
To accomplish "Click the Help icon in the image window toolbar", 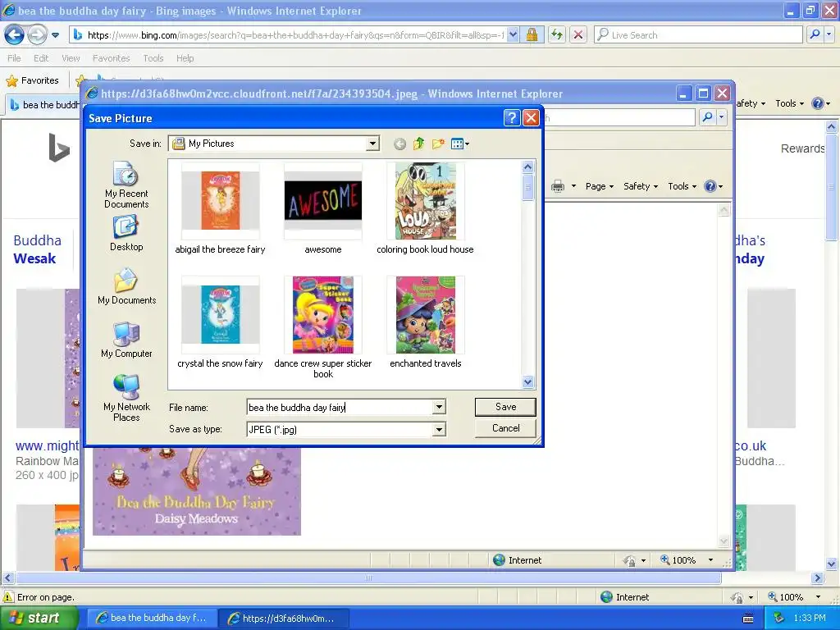I will coord(710,186).
